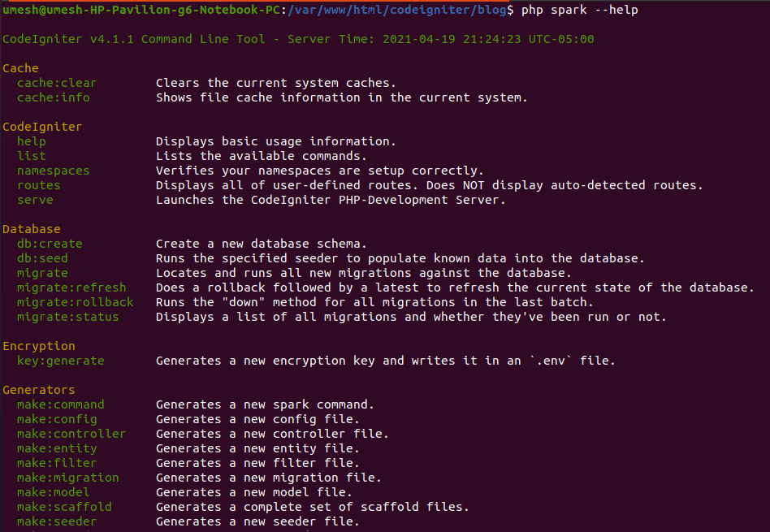Viewport: 770px width, 532px height.
Task: Select the help command entry
Action: [32, 141]
